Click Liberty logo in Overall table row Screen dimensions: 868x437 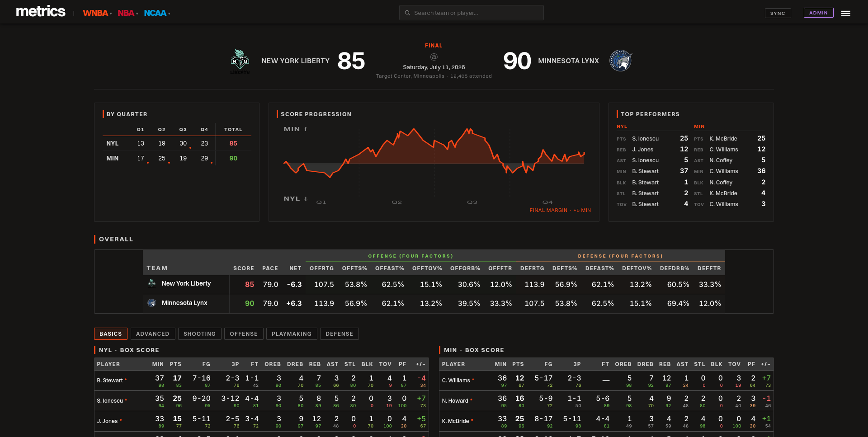[152, 283]
